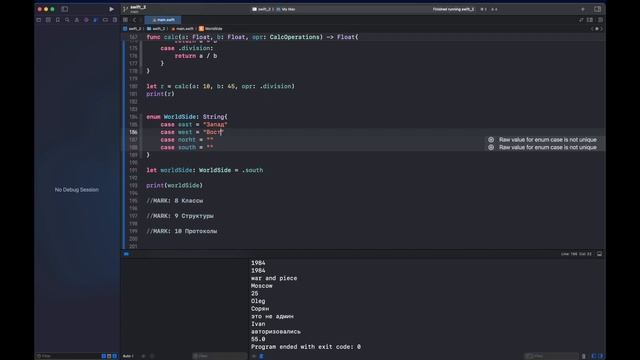Screen dimensions: 640x360
Task: Click the авторизовались console output line
Action: pos(276,332)
